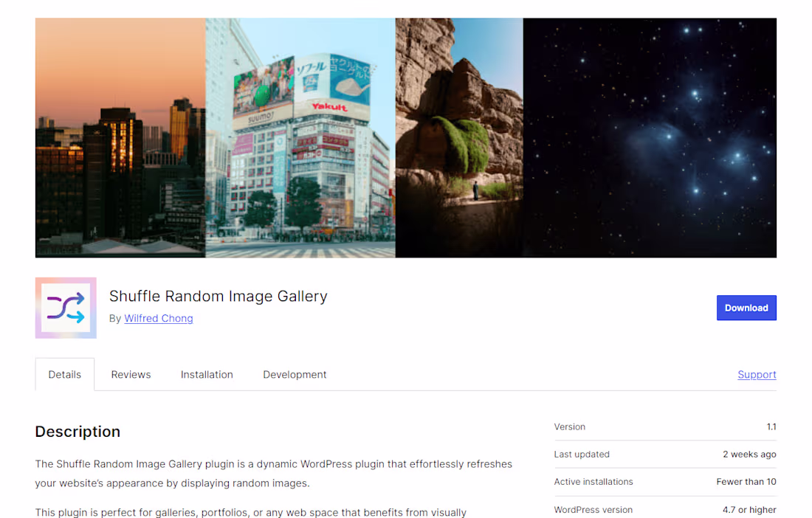The image size is (812, 518).
Task: Download the Shuffle Random Image Gallery plugin
Action: (746, 308)
